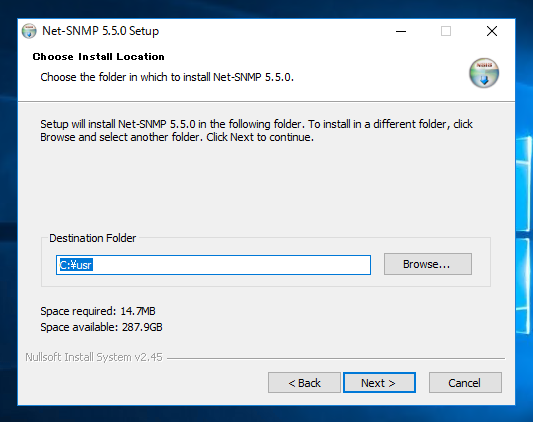The height and width of the screenshot is (422, 533).
Task: Click the "Space available: 287.9GB" text
Action: pos(101,327)
